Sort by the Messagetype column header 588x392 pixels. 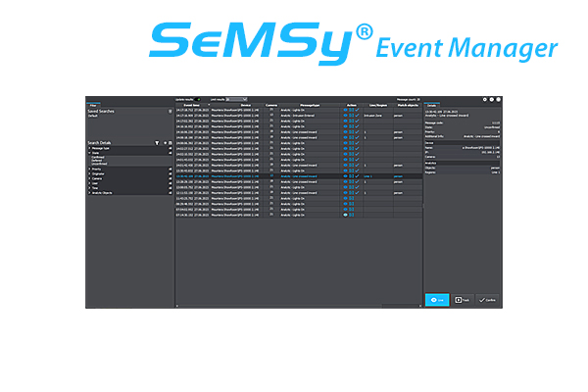310,106
